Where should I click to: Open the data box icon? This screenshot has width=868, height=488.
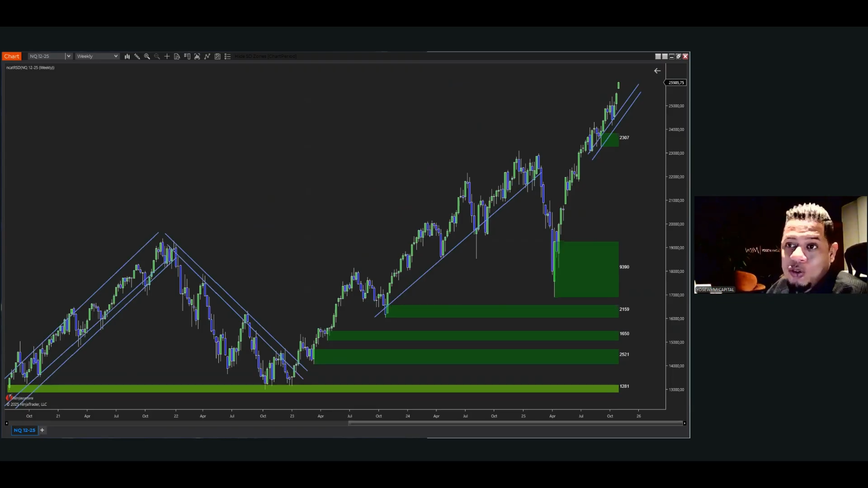[177, 56]
